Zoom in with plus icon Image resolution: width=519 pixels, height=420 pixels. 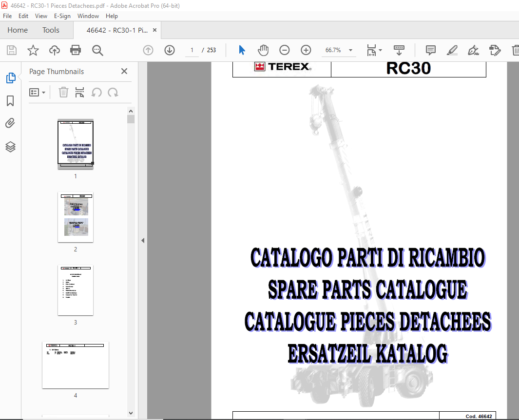306,50
